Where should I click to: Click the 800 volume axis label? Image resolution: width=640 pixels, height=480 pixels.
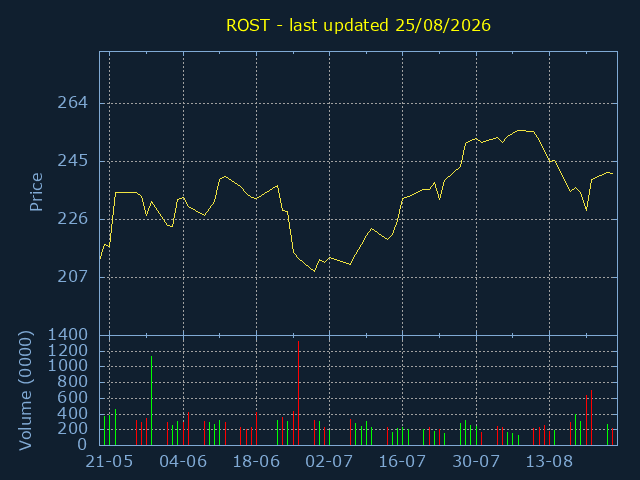(73, 382)
